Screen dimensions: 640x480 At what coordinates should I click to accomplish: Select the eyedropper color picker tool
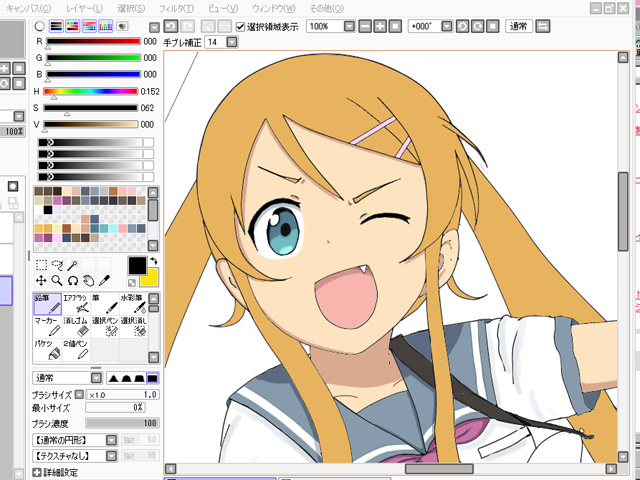click(105, 281)
